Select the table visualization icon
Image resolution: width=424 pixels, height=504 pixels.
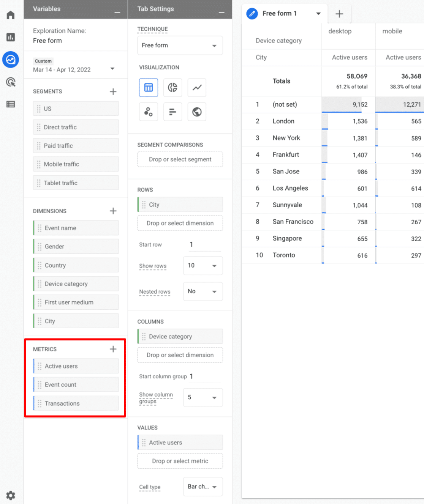148,88
